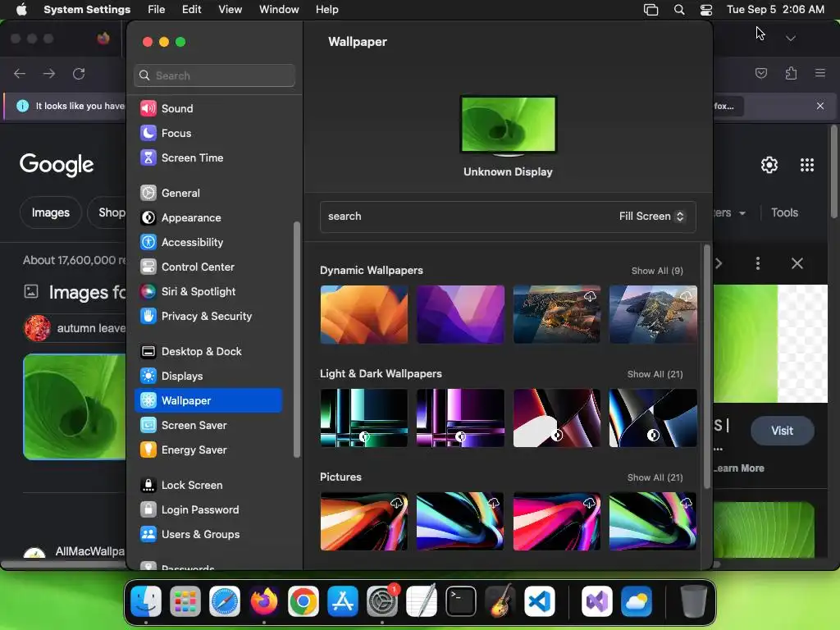Open Control Center from menu bar

click(x=706, y=10)
